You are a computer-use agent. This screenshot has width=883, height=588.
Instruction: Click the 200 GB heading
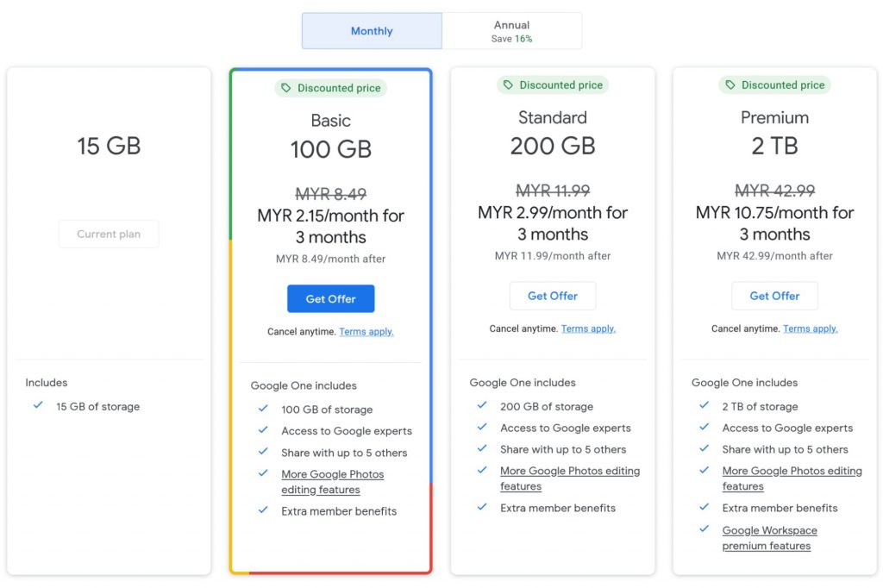553,146
